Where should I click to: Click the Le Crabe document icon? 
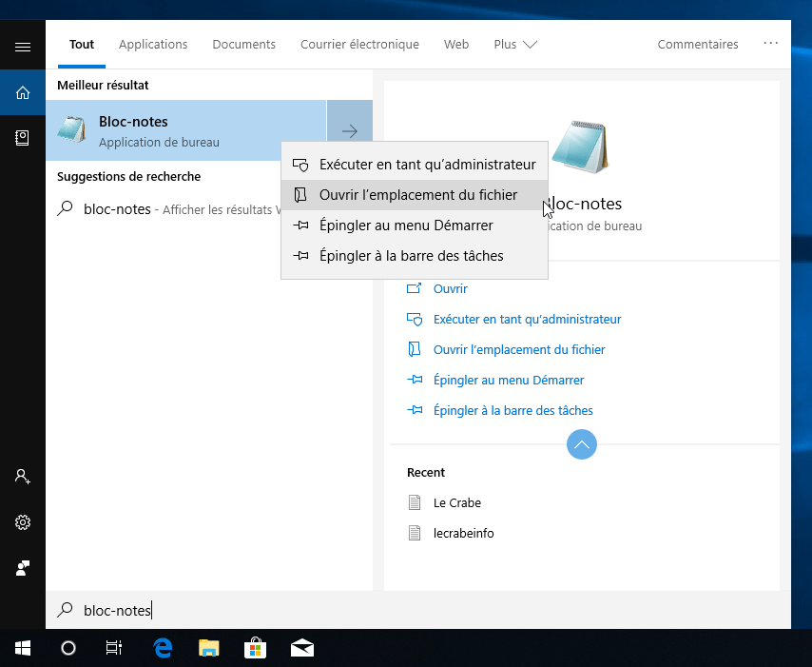[415, 502]
